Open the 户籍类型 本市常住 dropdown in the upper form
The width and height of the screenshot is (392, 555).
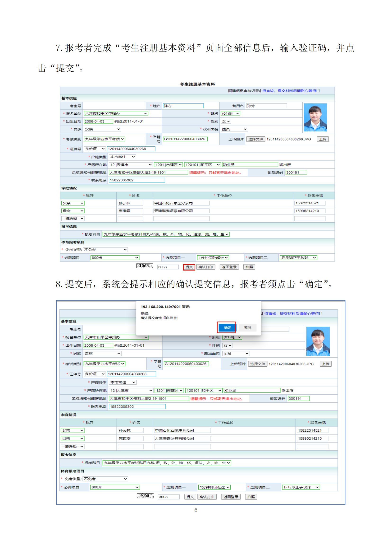pyautogui.click(x=122, y=157)
